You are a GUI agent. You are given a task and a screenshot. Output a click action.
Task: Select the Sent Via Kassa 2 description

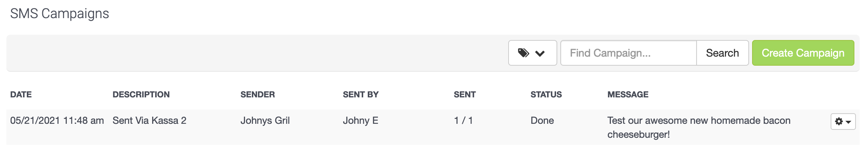(150, 120)
